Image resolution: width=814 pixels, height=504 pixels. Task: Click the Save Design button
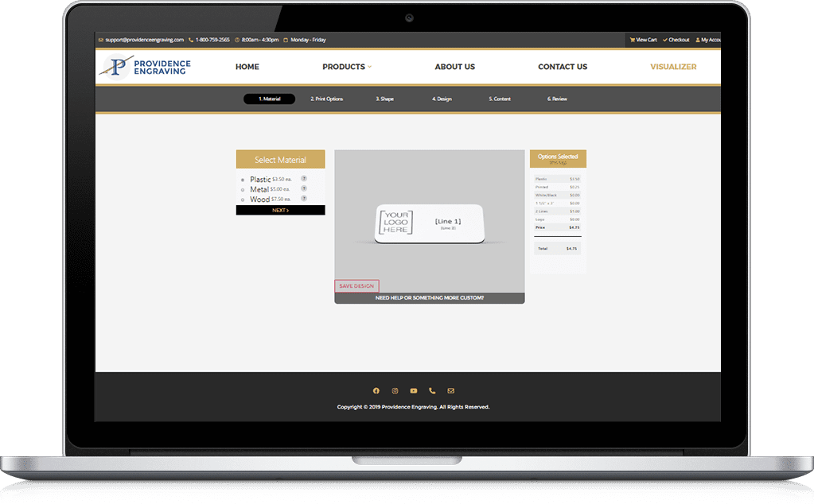(x=356, y=286)
